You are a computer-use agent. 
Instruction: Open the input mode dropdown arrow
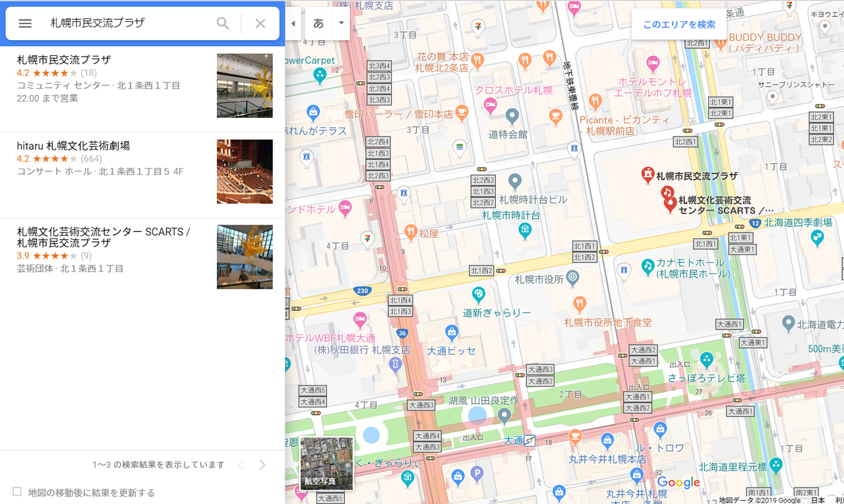point(341,23)
